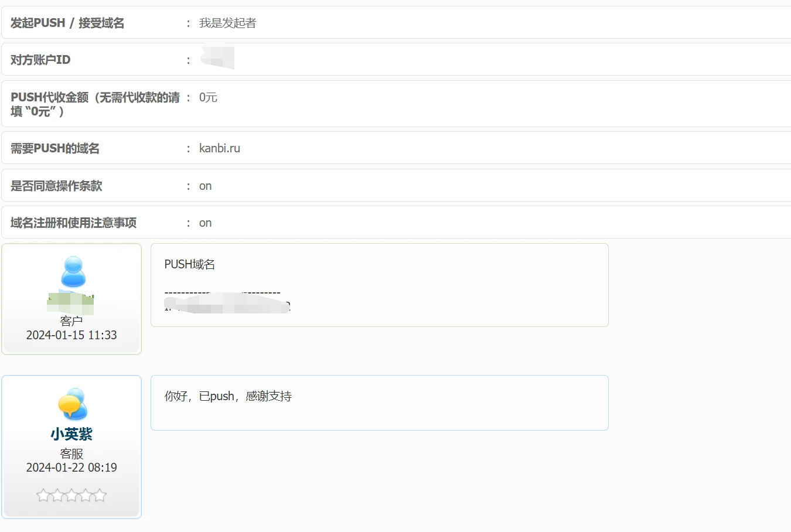Click the customer message 'PUSH域名'
The width and height of the screenshot is (791, 532).
[x=189, y=264]
